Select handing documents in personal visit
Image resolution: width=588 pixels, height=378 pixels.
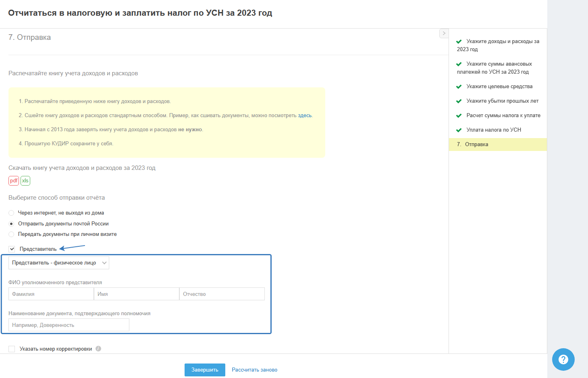point(11,234)
